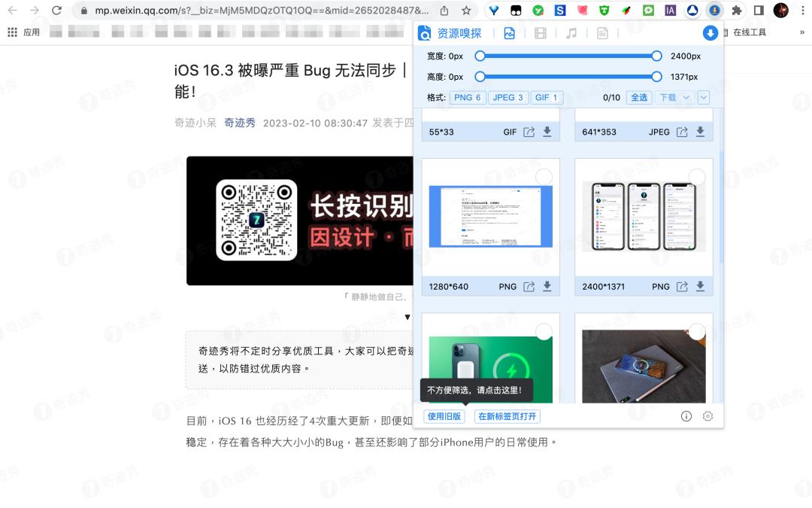This screenshot has width=812, height=508.
Task: Open the settings gear in popup footer
Action: coord(707,416)
